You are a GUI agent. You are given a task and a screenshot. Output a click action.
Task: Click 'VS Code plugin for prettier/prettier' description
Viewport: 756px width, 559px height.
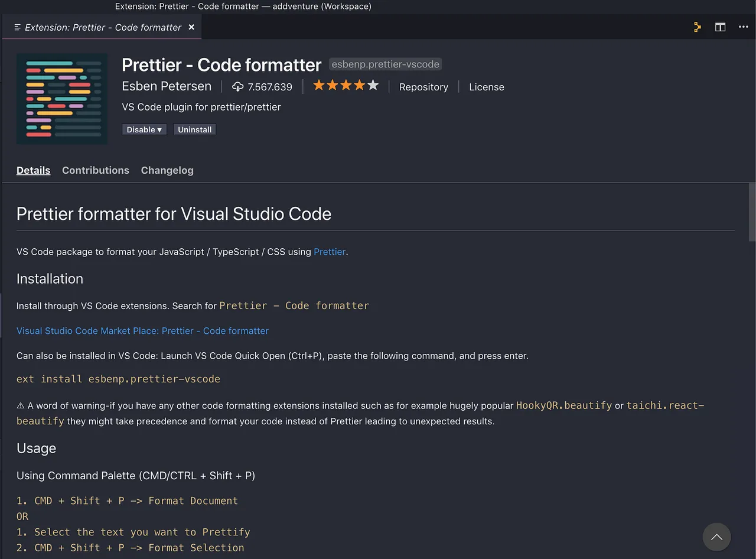201,107
